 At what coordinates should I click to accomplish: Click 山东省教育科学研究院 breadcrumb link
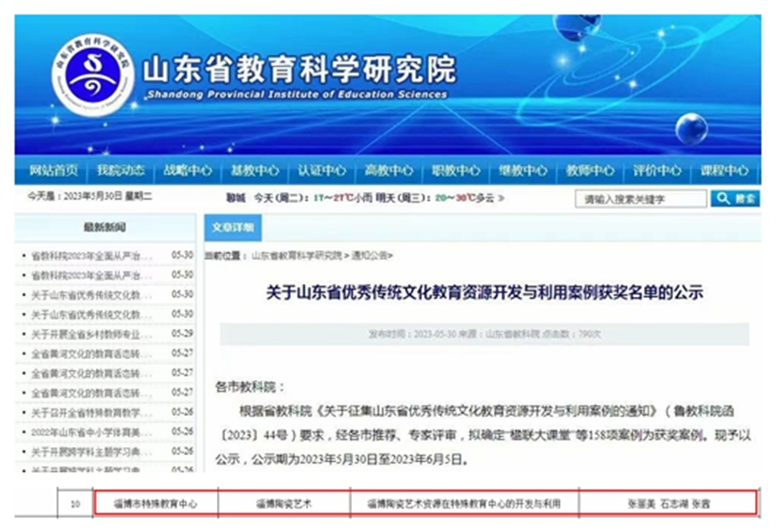pyautogui.click(x=296, y=255)
